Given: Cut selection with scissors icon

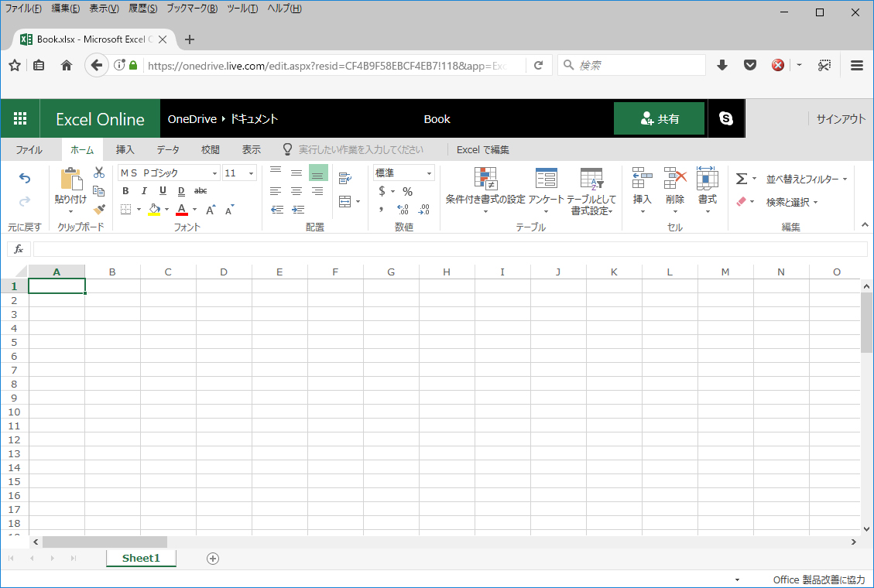Looking at the screenshot, I should [x=99, y=173].
